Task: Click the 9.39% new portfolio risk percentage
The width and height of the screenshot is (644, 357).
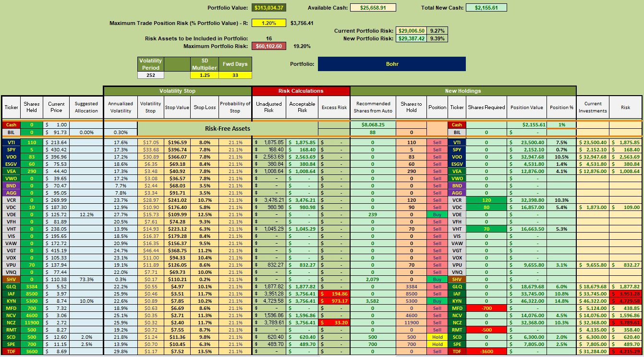Action: [x=437, y=38]
